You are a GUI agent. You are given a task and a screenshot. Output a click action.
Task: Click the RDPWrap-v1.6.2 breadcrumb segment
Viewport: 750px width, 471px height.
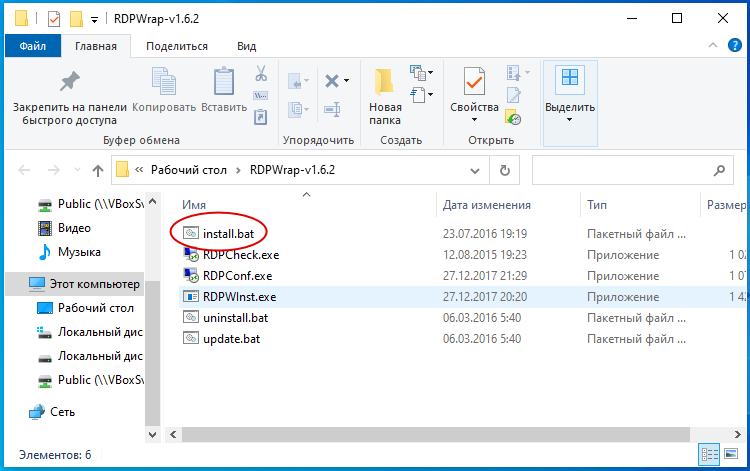click(292, 170)
